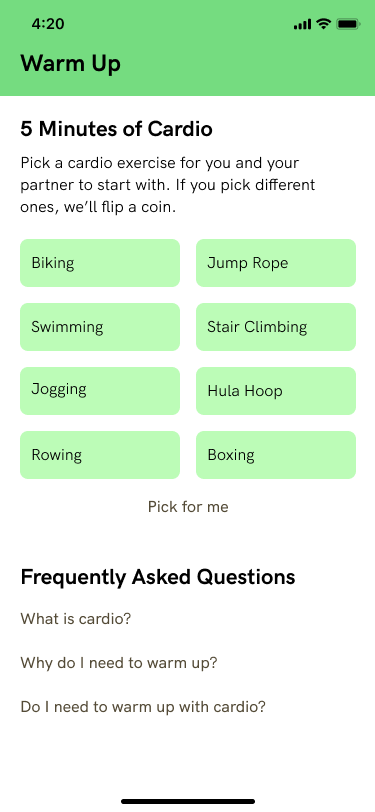Select the Hula Hoop option

[x=276, y=391]
